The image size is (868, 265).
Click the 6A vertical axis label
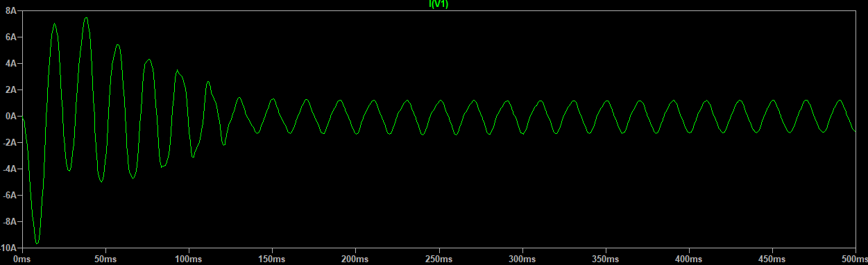pyautogui.click(x=12, y=37)
